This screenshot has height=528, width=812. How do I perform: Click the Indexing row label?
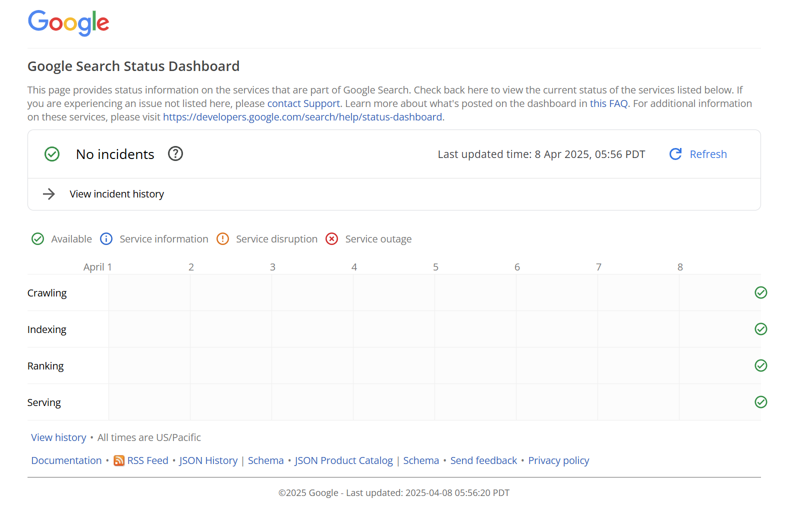click(47, 329)
